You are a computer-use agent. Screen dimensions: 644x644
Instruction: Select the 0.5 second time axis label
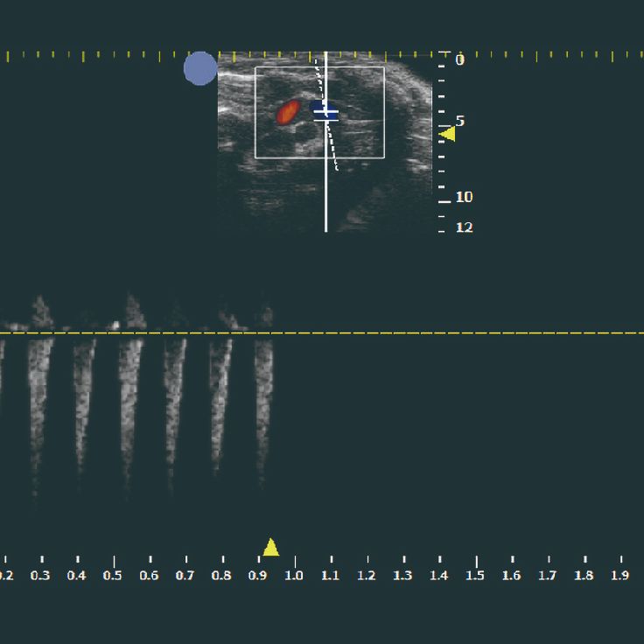click(x=113, y=575)
